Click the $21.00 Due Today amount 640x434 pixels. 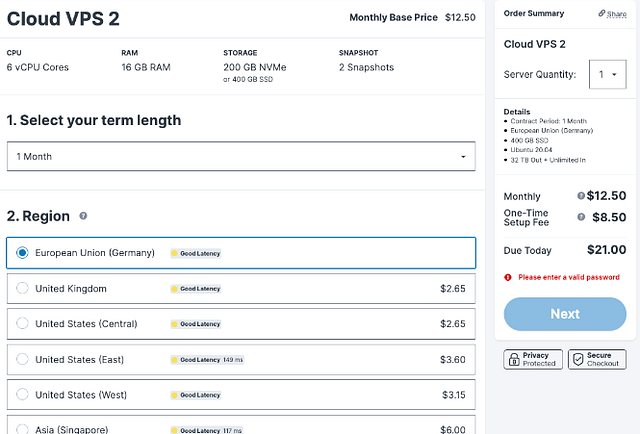pyautogui.click(x=607, y=249)
